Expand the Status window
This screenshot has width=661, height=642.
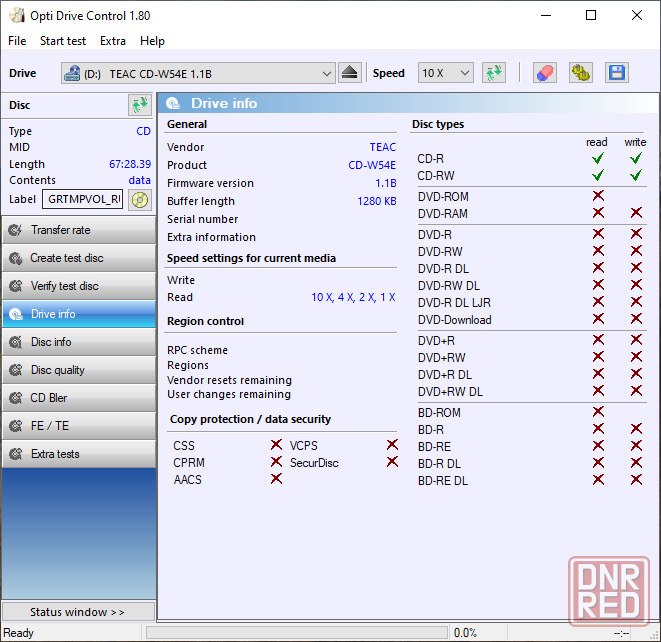click(78, 612)
